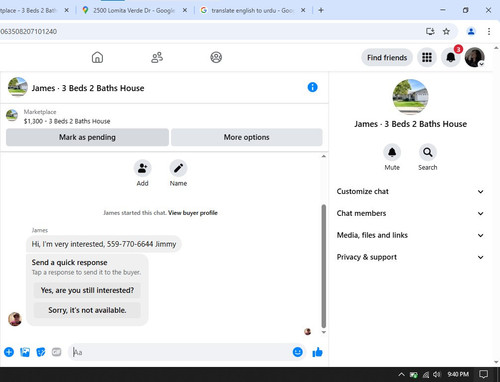Click the chat scrollbar thumb
The width and height of the screenshot is (500, 382).
coord(323,266)
